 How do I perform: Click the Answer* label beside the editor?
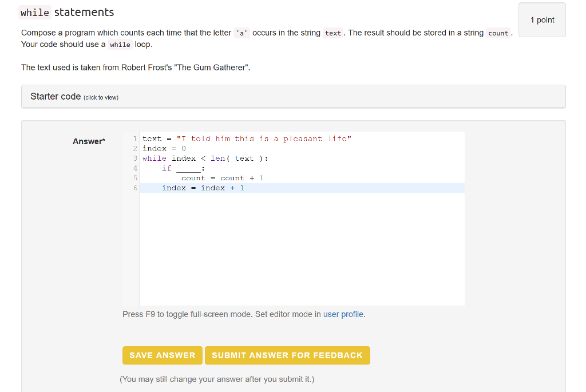(88, 141)
